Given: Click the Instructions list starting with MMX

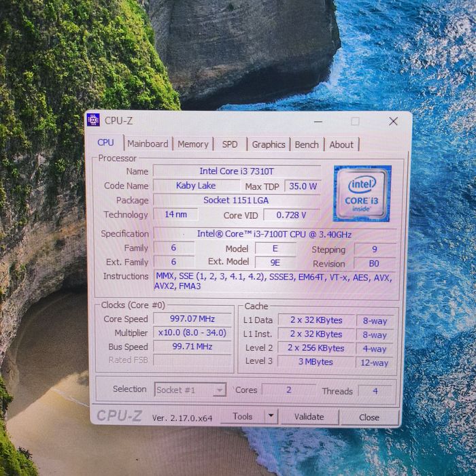Looking at the screenshot, I should point(274,282).
